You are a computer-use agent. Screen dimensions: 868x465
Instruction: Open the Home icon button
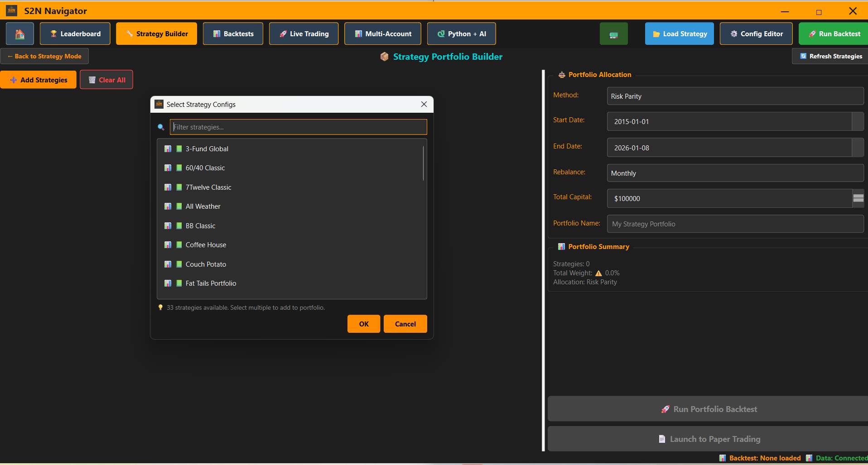coord(19,34)
